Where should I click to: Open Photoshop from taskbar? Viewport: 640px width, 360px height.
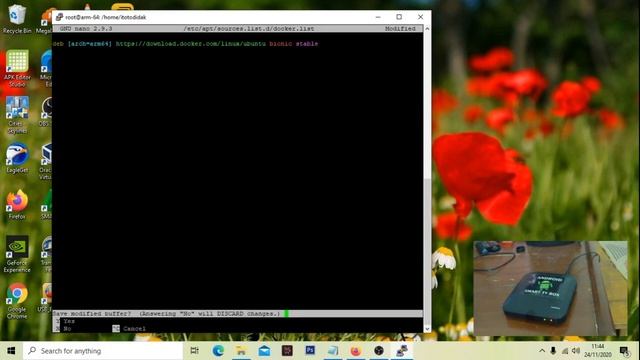point(310,351)
